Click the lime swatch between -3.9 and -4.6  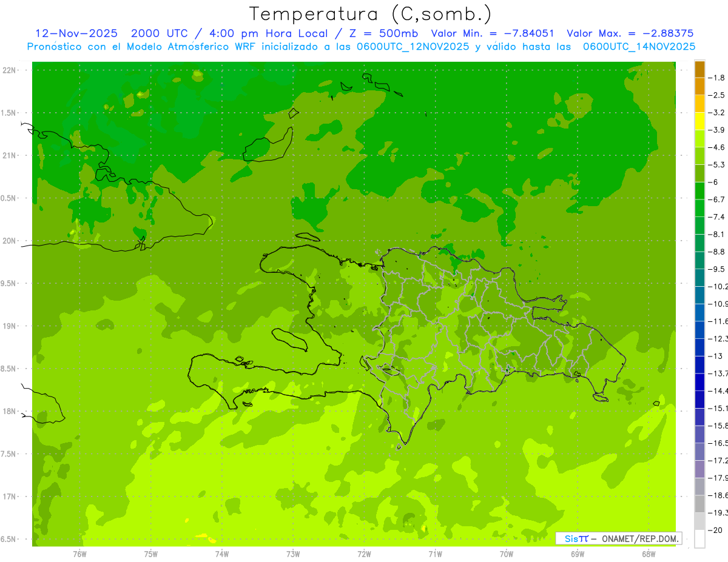[699, 139]
